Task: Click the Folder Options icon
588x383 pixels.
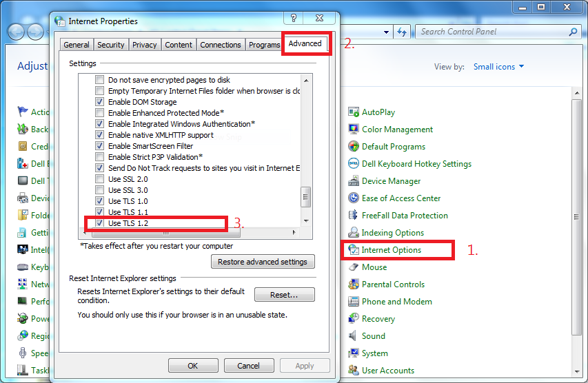Action: [23, 215]
